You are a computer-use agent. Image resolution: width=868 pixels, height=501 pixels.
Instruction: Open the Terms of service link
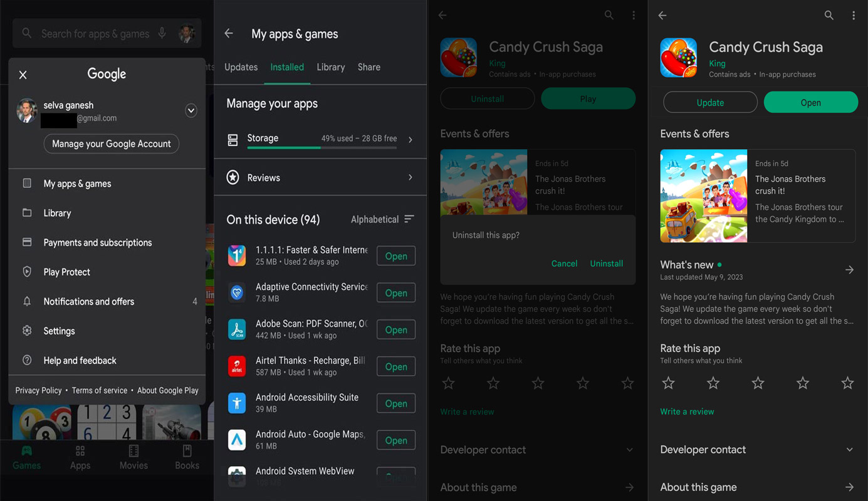pos(99,390)
